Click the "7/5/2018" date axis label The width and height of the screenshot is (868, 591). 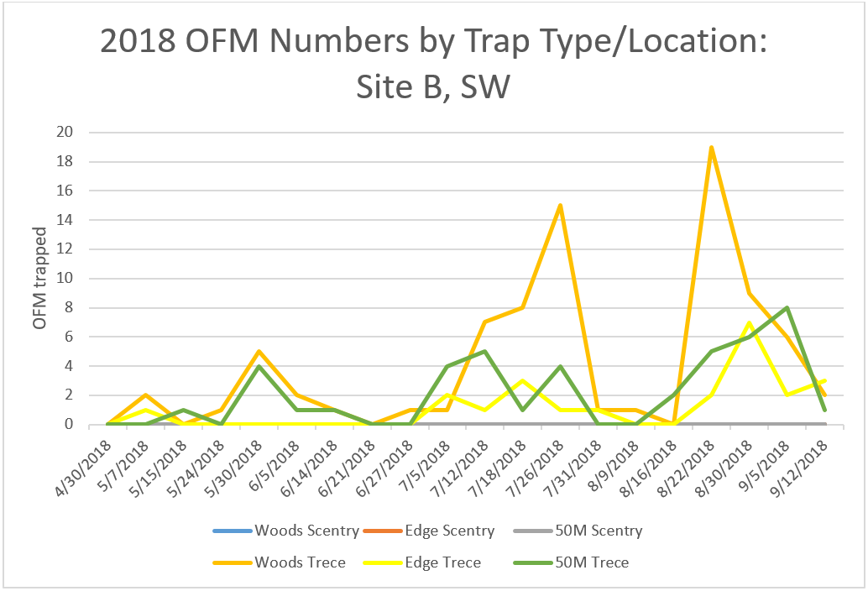426,464
